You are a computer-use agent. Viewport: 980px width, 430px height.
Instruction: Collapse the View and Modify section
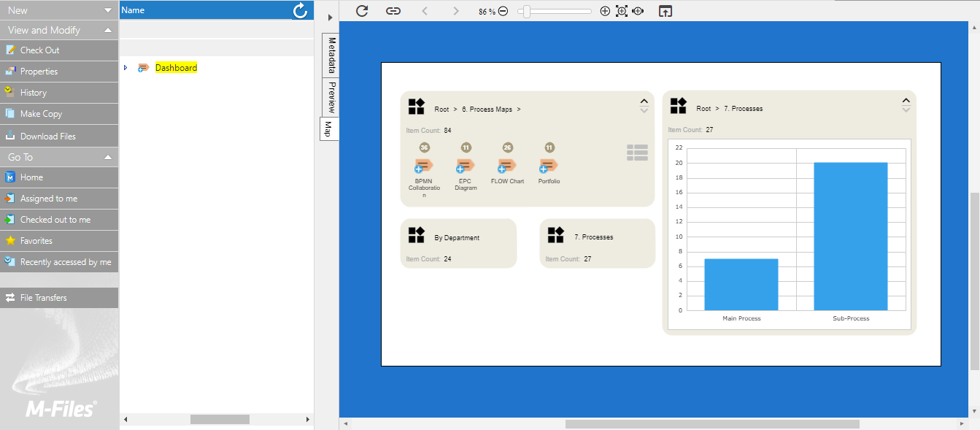click(108, 31)
